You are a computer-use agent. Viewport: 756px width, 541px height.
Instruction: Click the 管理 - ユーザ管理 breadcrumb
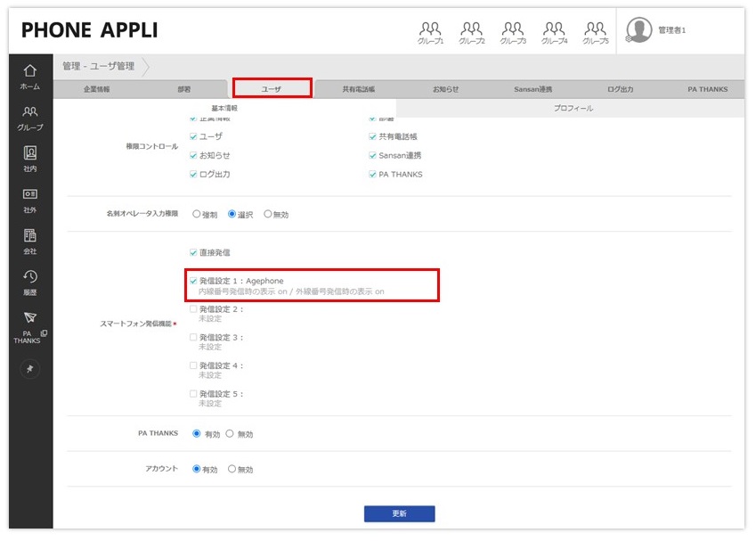pos(98,66)
